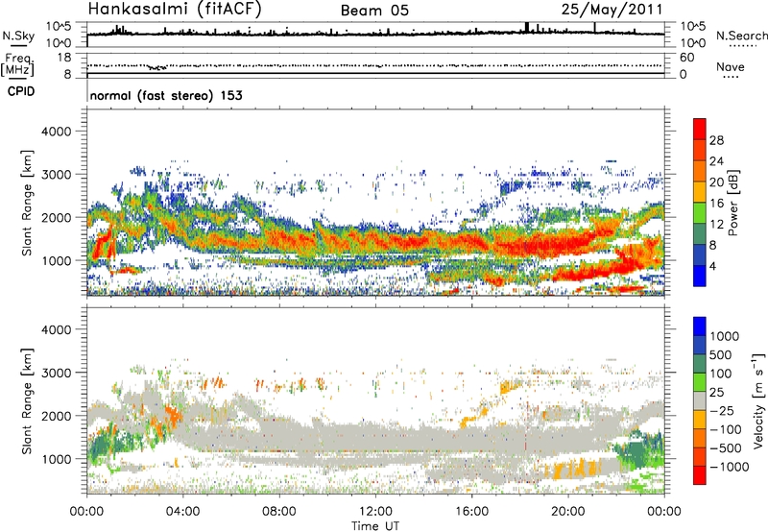Click the "4" Power colorbar tick label
This screenshot has width=768, height=532.
click(x=714, y=266)
